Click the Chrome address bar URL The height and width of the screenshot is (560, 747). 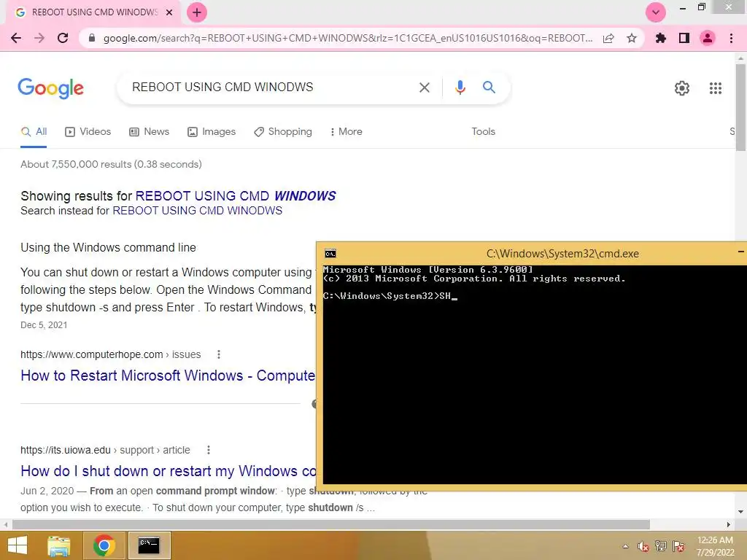click(348, 38)
